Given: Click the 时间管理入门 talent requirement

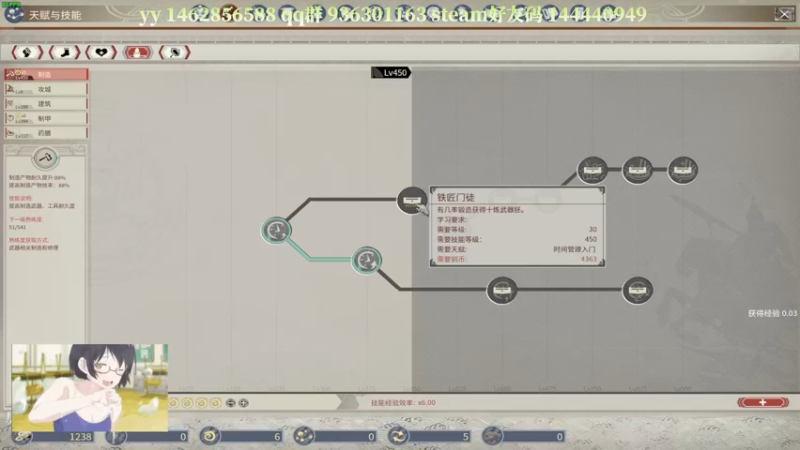Looking at the screenshot, I should pyautogui.click(x=574, y=249).
